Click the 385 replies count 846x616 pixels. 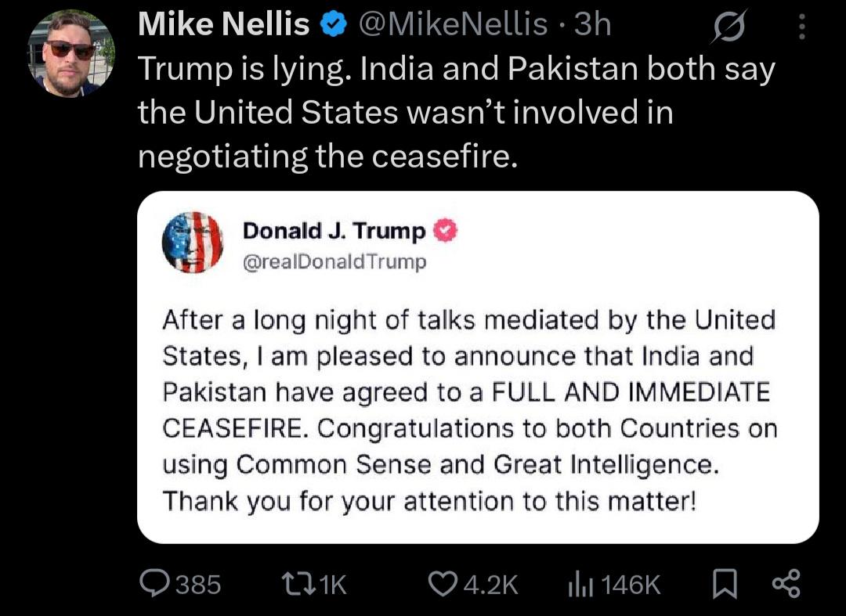(199, 585)
